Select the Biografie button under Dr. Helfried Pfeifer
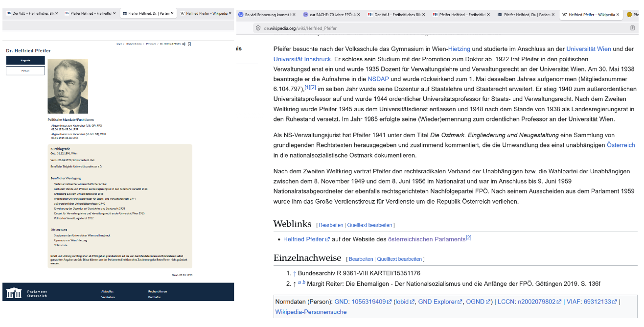 pos(25,60)
